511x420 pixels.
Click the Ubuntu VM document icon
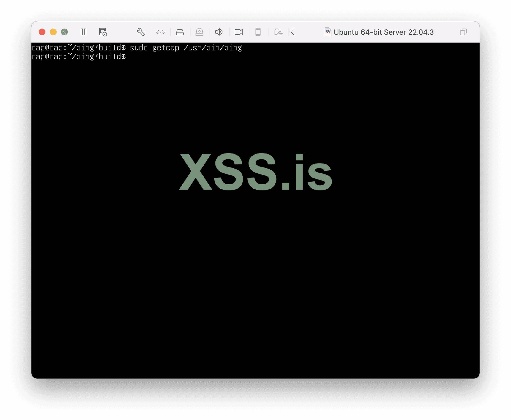(x=328, y=32)
